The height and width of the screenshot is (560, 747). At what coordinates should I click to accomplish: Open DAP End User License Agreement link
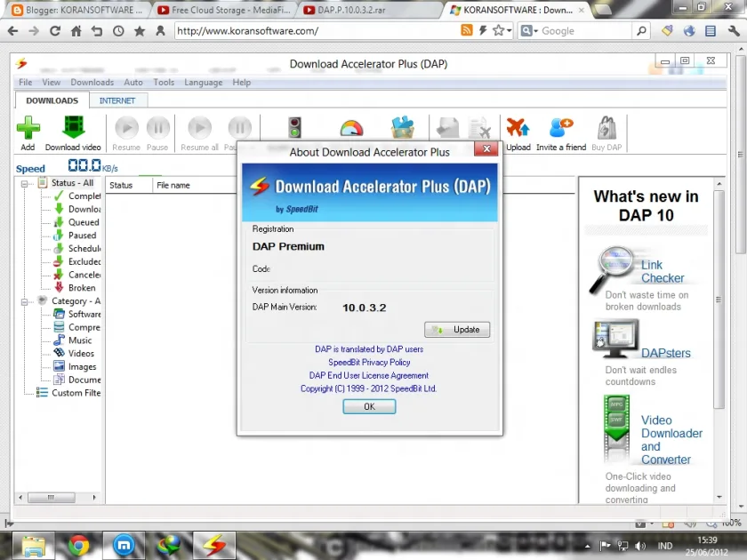point(369,376)
